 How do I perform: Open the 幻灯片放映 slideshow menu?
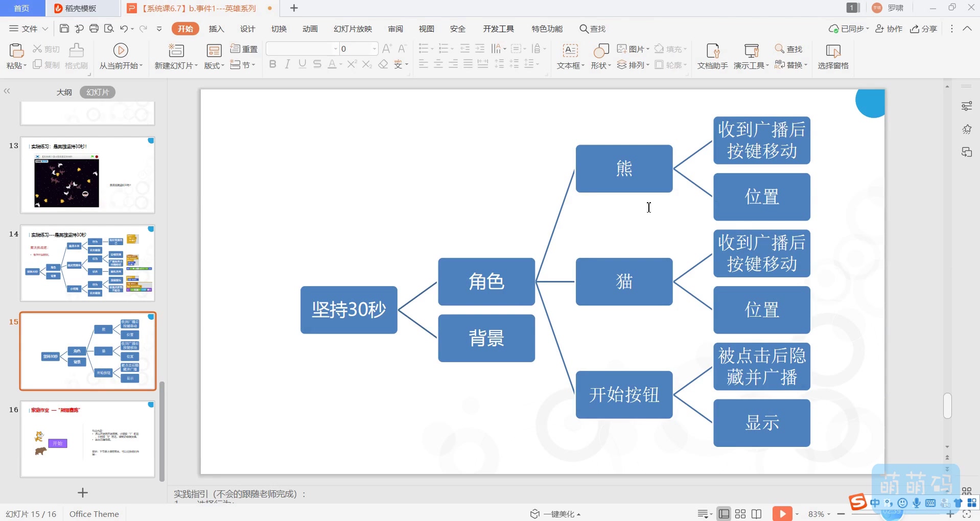click(352, 29)
